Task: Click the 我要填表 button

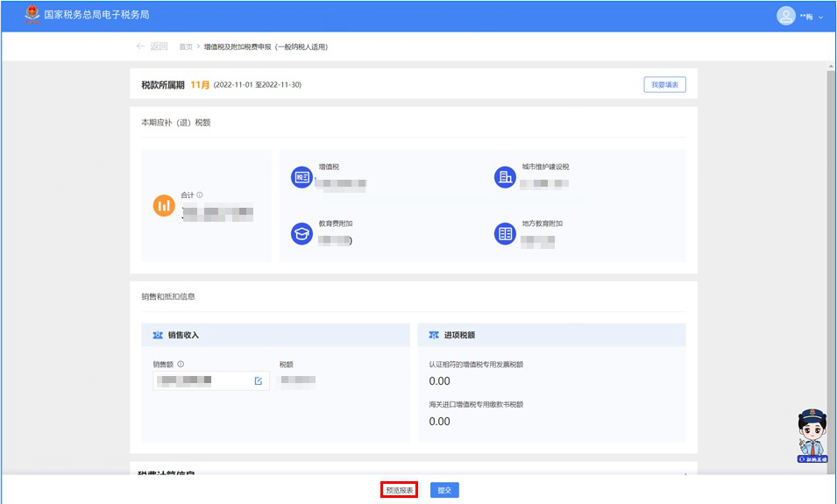Action: pyautogui.click(x=664, y=84)
